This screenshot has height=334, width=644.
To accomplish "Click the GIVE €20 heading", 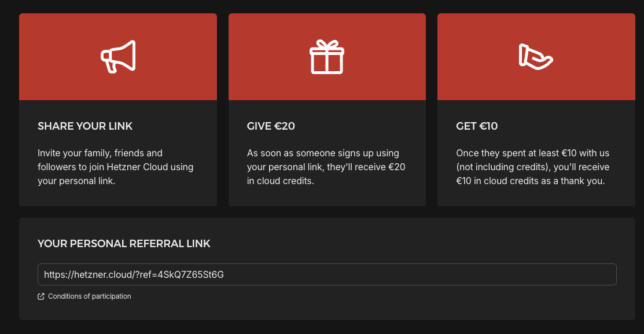I will (x=271, y=126).
